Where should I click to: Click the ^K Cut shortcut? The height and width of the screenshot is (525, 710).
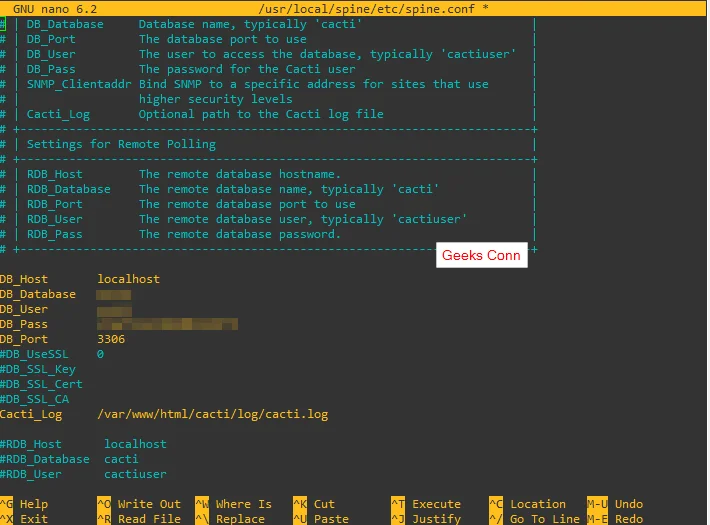point(314,504)
